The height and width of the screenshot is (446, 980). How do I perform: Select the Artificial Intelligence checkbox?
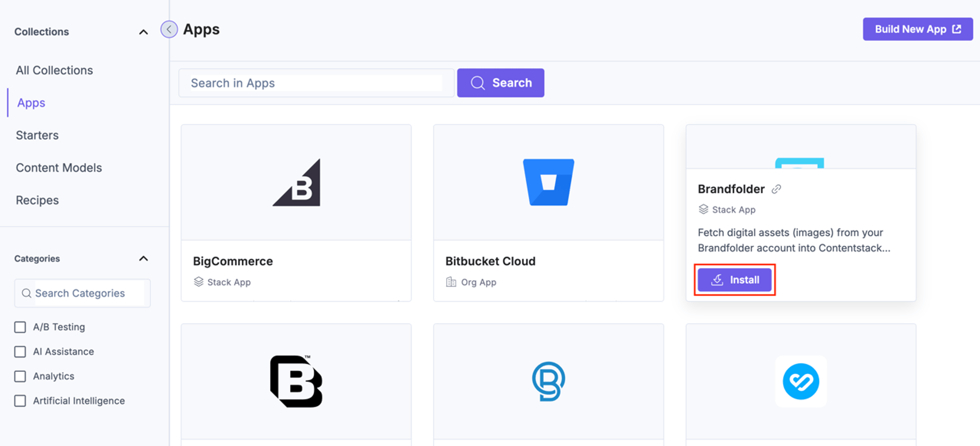click(20, 401)
